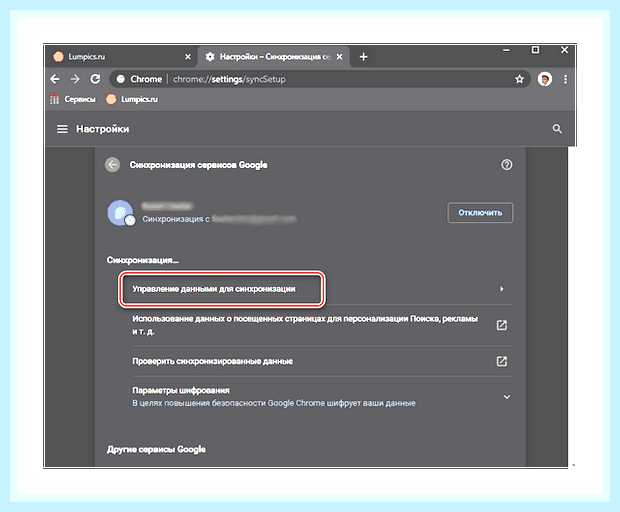Open the help question mark icon
This screenshot has height=512, width=620.
pyautogui.click(x=507, y=165)
